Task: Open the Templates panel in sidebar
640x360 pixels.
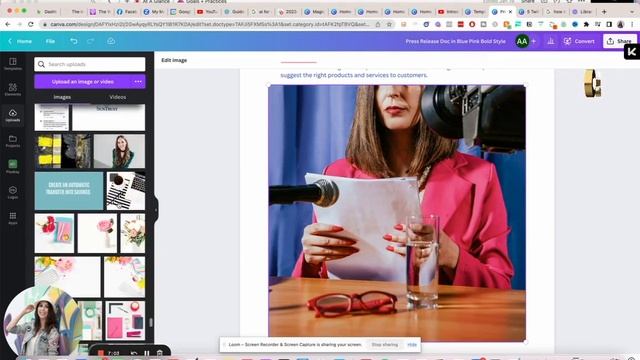Action: tap(13, 64)
